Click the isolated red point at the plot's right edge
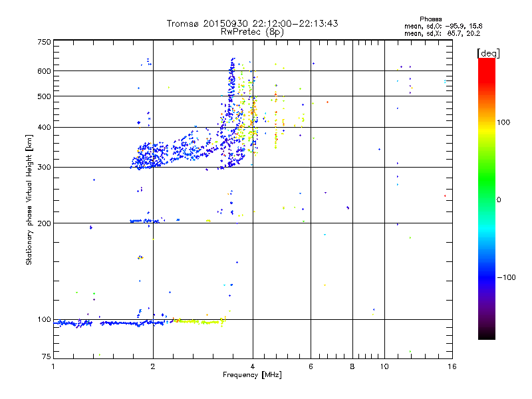Screen dimensions: 532x399 point(445,196)
